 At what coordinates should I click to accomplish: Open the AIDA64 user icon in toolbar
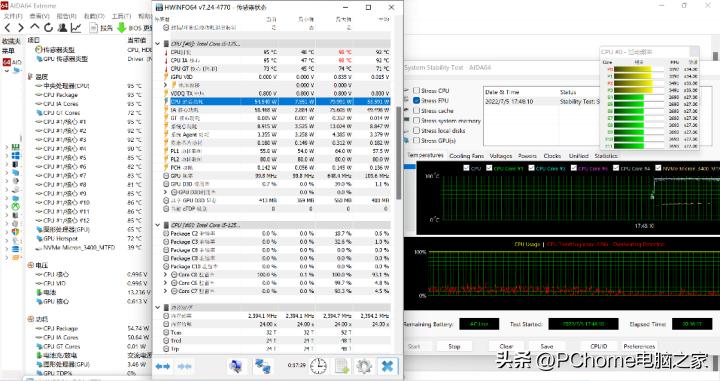coord(63,28)
